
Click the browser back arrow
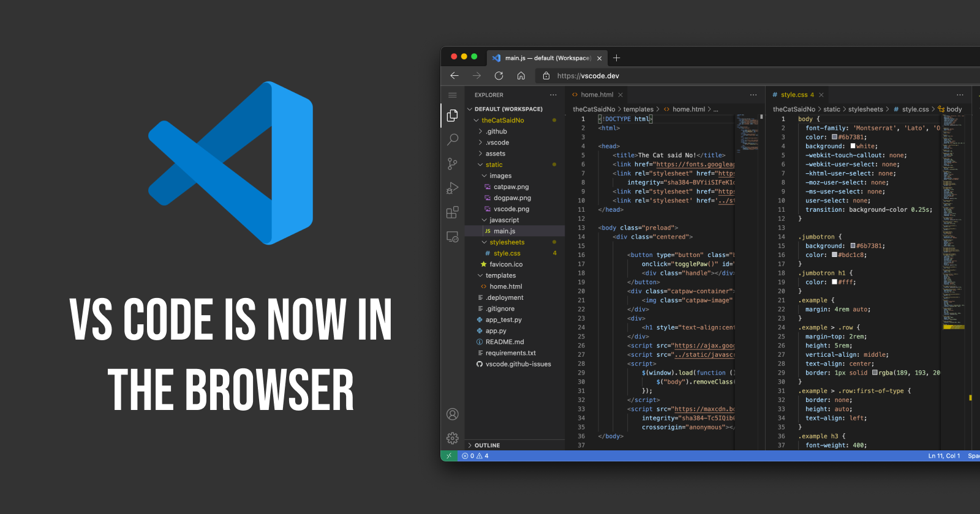coord(454,75)
